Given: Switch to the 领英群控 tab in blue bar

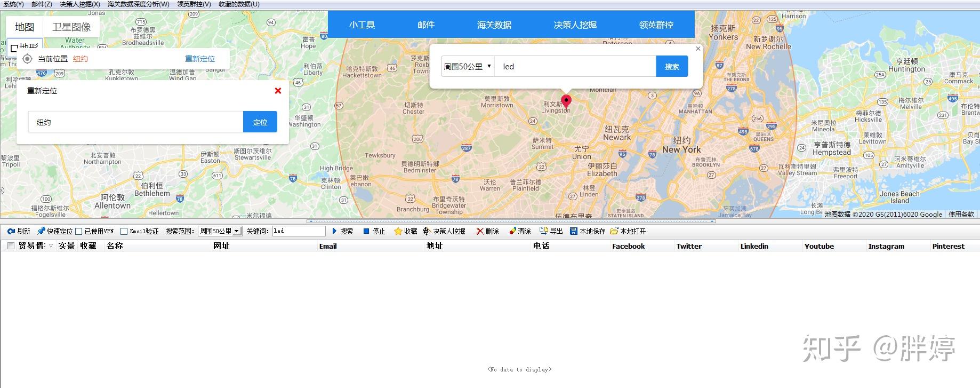Looking at the screenshot, I should point(656,25).
